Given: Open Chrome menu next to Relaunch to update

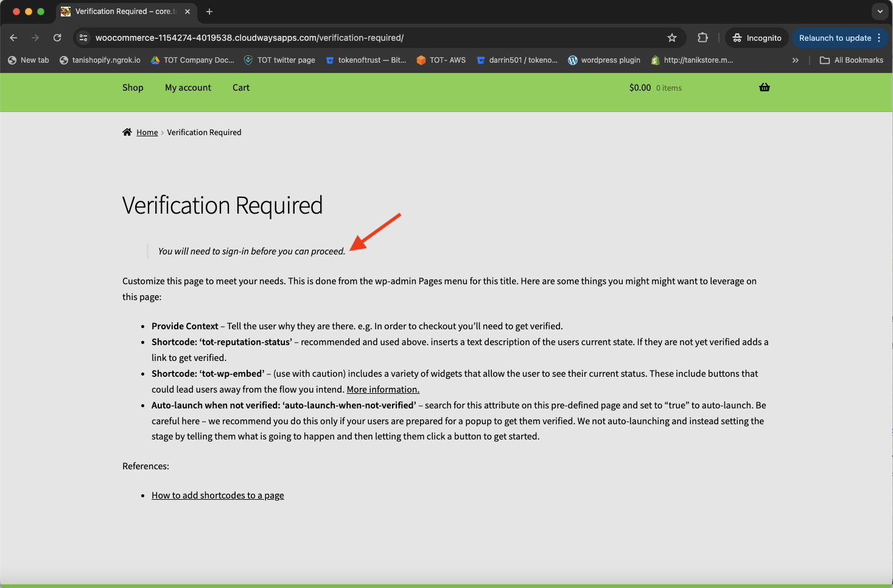Looking at the screenshot, I should coord(879,38).
